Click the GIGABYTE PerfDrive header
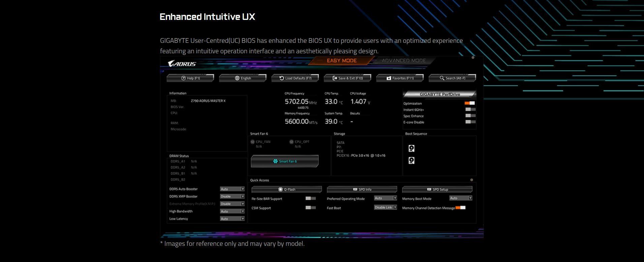The width and height of the screenshot is (644, 262). coord(440,94)
